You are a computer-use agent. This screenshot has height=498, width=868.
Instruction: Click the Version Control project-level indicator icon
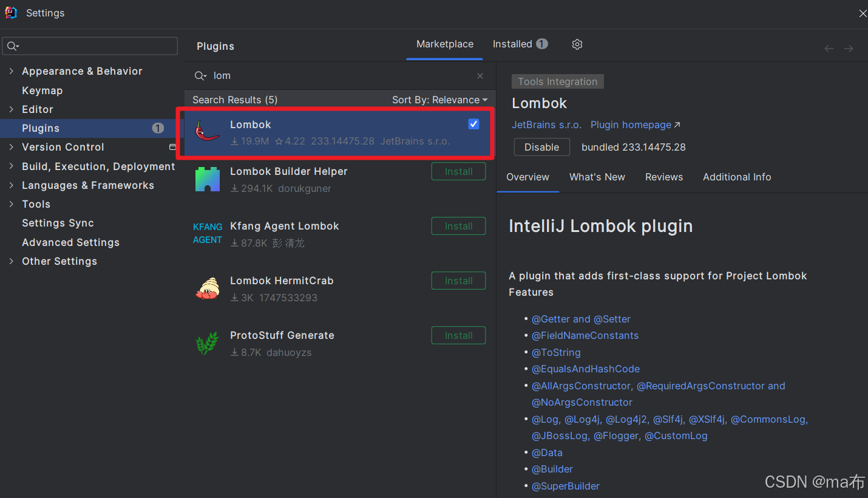click(x=172, y=147)
